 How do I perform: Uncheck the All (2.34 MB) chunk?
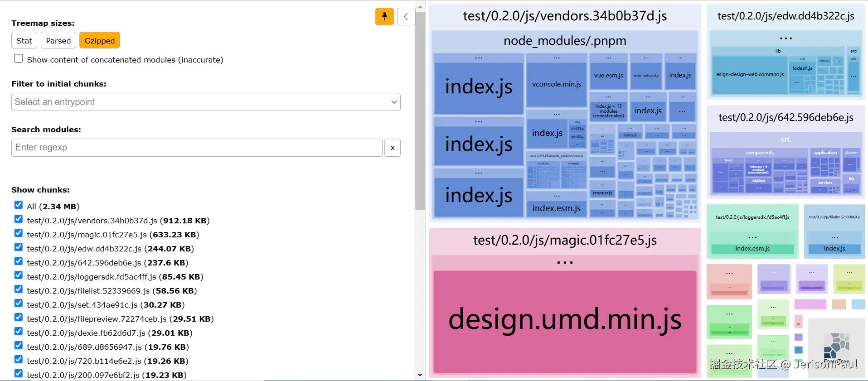click(x=19, y=205)
